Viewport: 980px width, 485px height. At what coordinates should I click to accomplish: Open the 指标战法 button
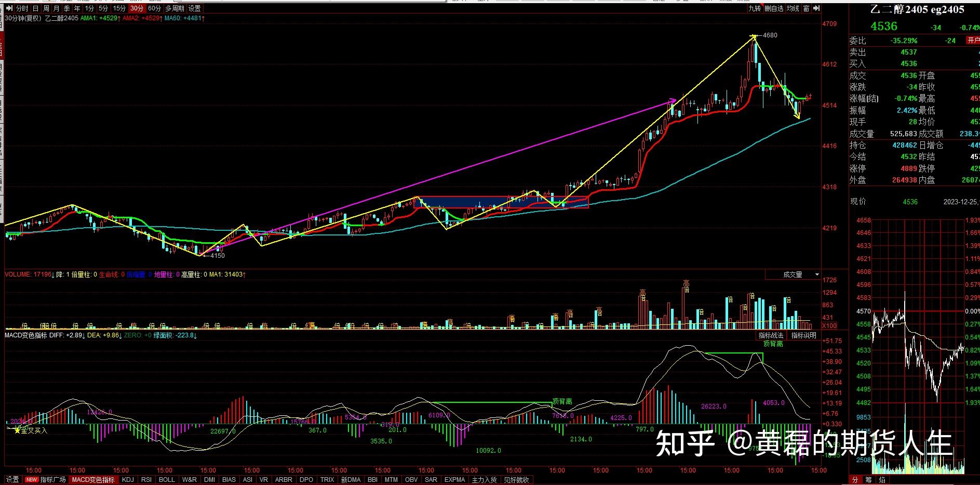click(x=771, y=335)
